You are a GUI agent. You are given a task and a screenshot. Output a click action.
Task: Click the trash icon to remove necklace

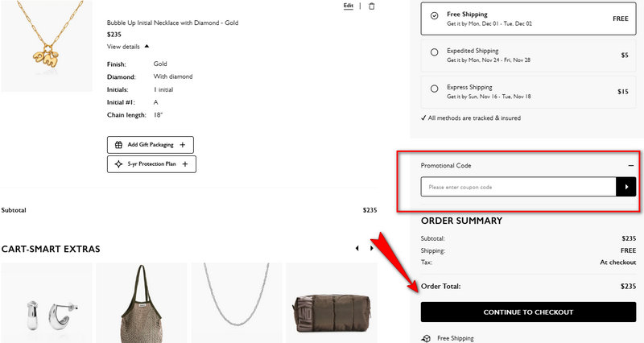pos(371,6)
